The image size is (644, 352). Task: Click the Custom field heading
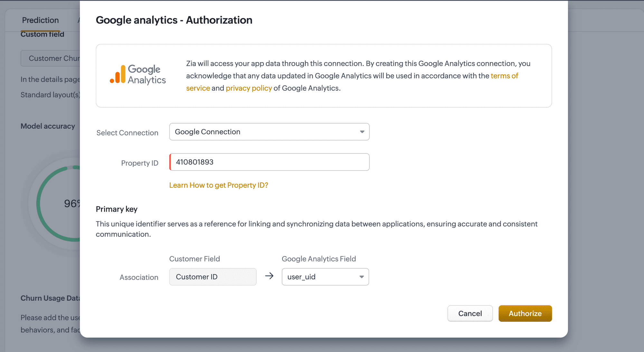coord(42,34)
